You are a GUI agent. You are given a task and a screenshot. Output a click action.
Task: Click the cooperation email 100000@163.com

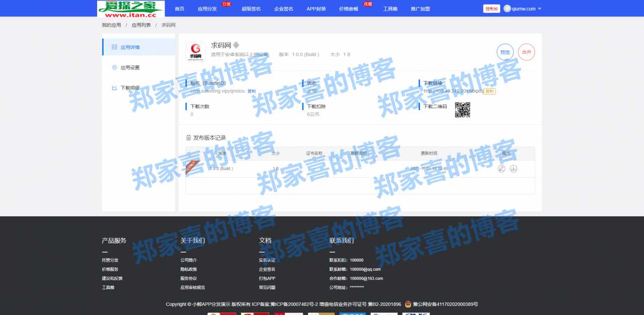366,278
